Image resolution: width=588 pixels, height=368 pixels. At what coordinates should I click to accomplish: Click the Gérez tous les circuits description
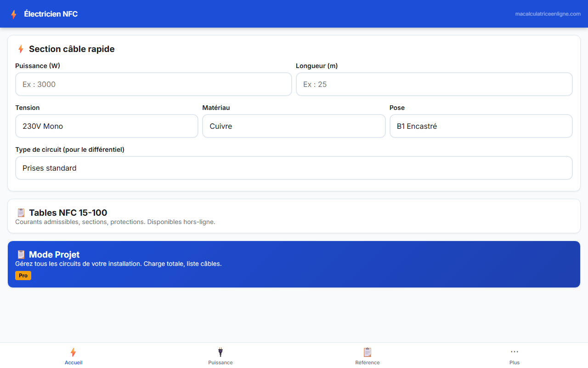[119, 264]
